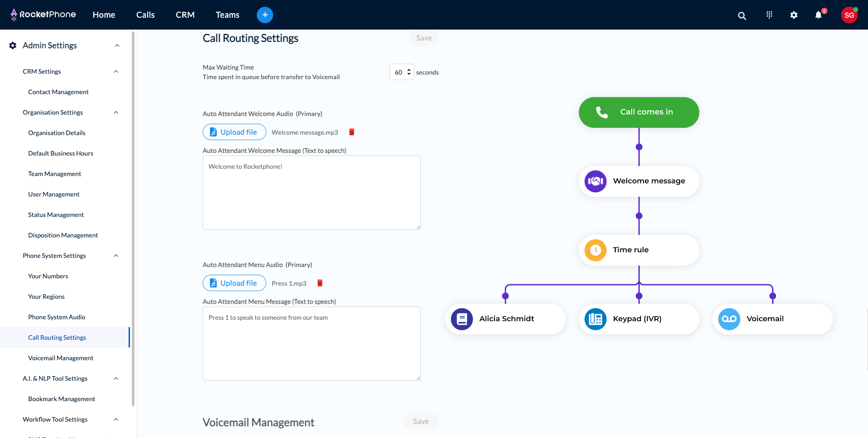Open search with the magnifier icon

point(742,15)
